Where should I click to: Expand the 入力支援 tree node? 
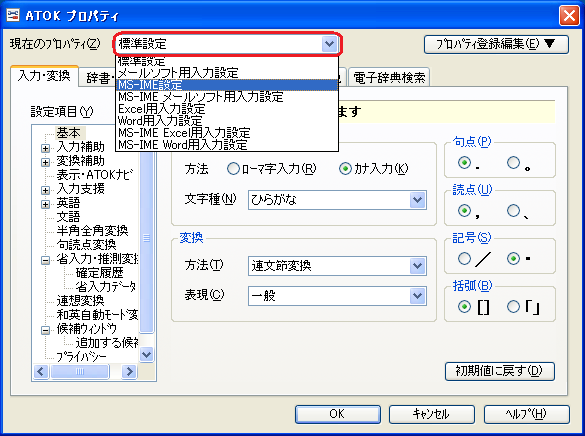[45, 190]
